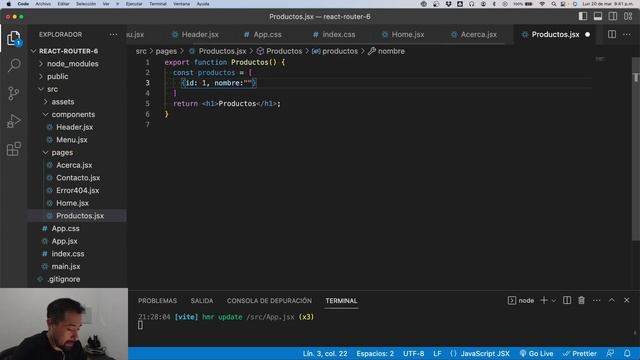Open Home.jsx in file explorer tree
The height and width of the screenshot is (360, 640).
click(72, 203)
